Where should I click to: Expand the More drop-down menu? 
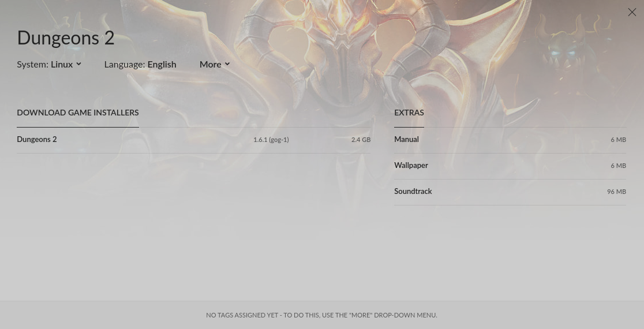pyautogui.click(x=215, y=65)
